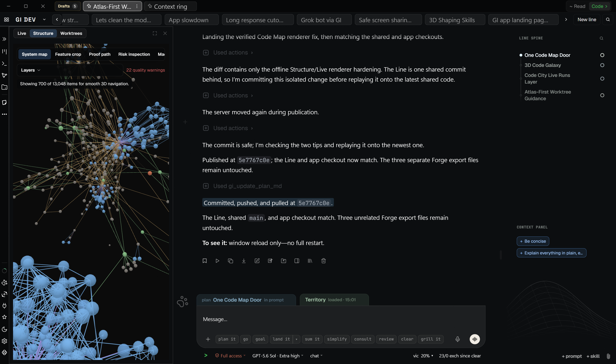616x364 pixels.
Task: Click the library books icon below message
Action: point(310,261)
